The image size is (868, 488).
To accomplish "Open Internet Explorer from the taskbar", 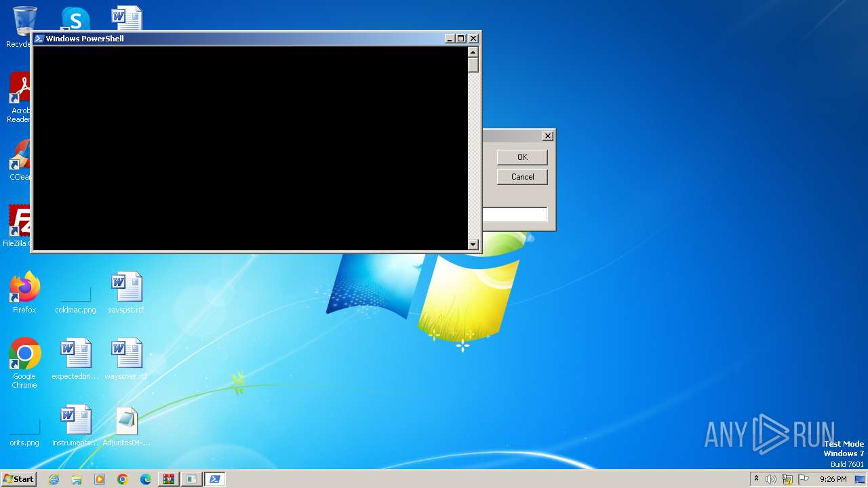I will pos(54,479).
